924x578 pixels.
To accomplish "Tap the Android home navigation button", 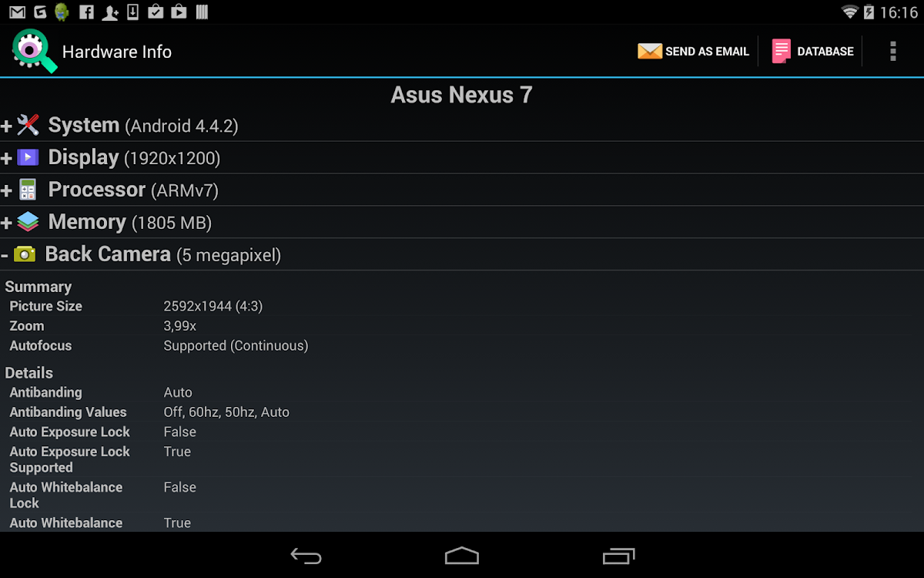I will [462, 556].
